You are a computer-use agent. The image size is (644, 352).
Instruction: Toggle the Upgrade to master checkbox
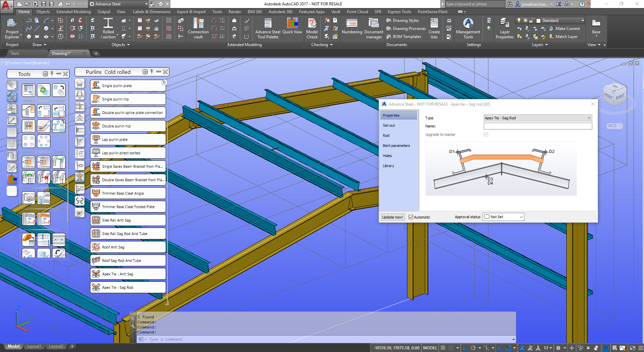coord(486,134)
